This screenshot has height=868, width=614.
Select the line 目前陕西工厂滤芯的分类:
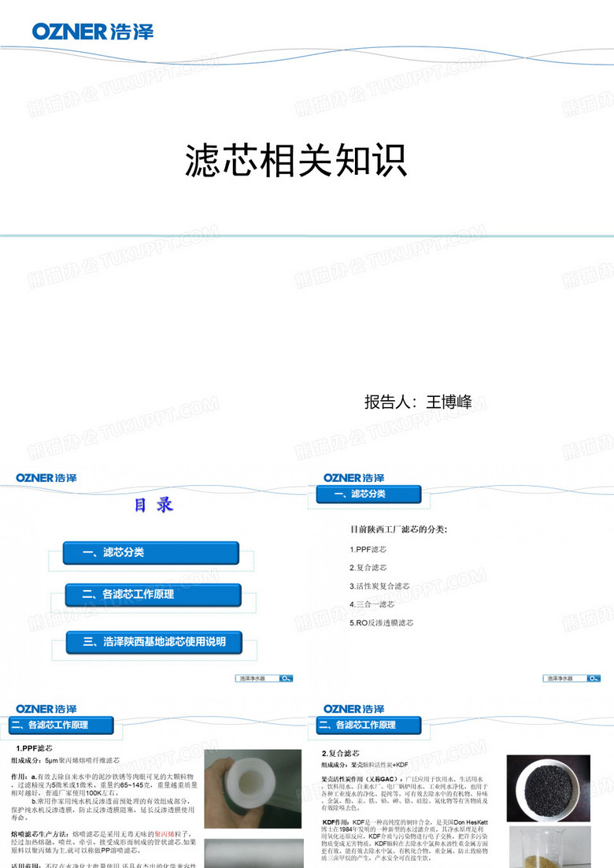coord(398,529)
